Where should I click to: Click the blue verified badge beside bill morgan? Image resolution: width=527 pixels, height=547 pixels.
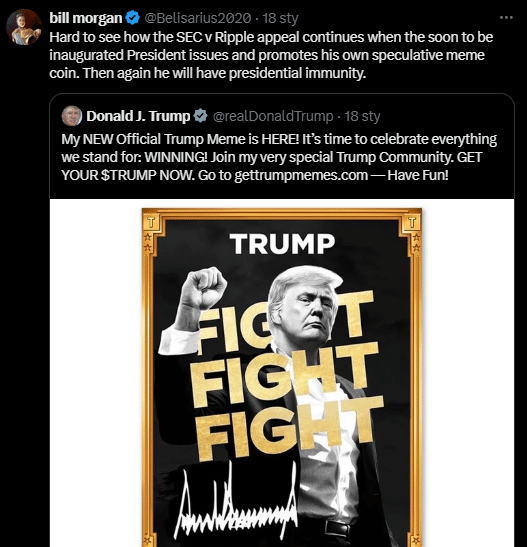pyautogui.click(x=133, y=18)
